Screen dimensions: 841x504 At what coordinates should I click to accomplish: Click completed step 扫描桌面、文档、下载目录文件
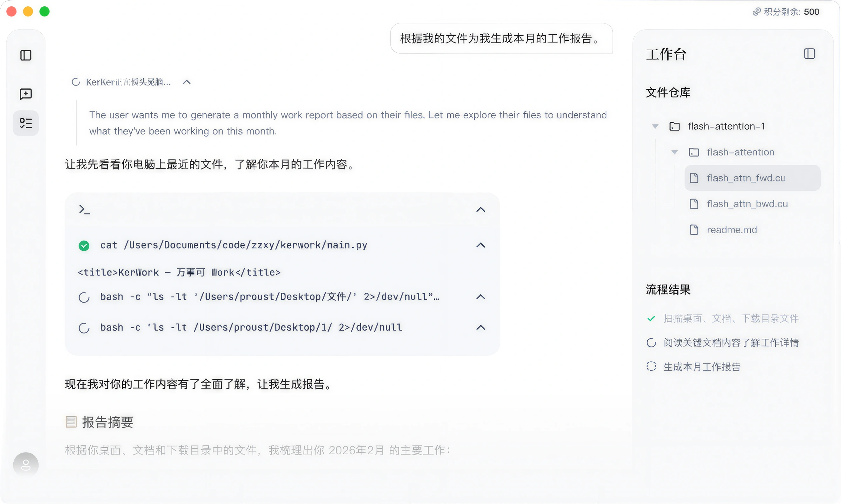tap(731, 318)
